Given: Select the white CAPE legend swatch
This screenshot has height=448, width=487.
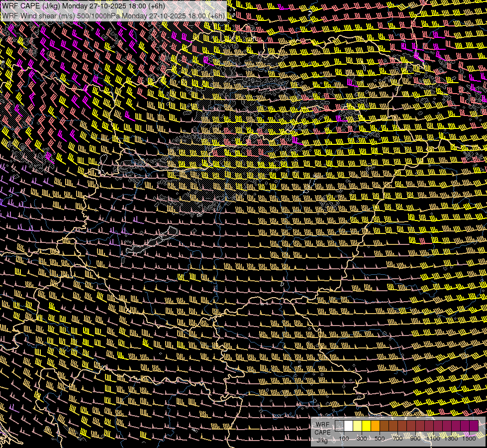Looking at the screenshot, I should coord(349,426).
